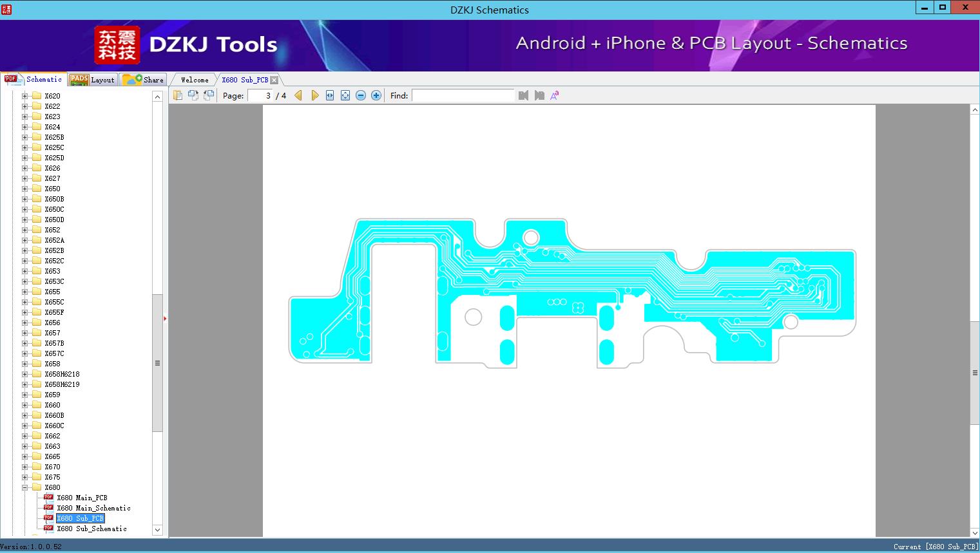980x553 pixels.
Task: Expand the X620 folder
Action: coord(24,96)
